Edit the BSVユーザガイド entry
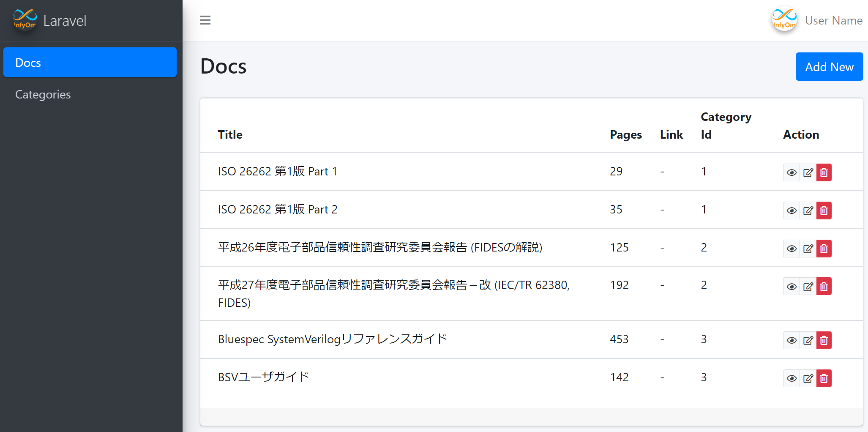This screenshot has height=432, width=868. [x=808, y=378]
